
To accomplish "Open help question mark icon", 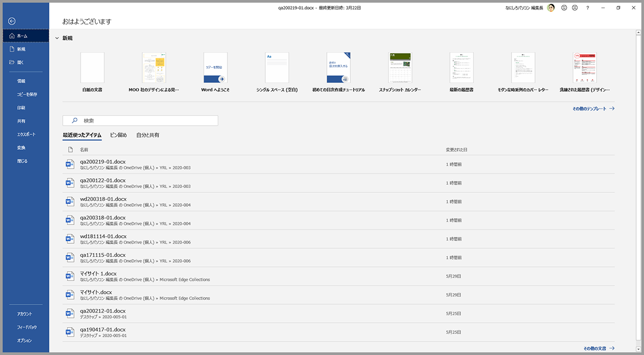I will click(x=588, y=8).
